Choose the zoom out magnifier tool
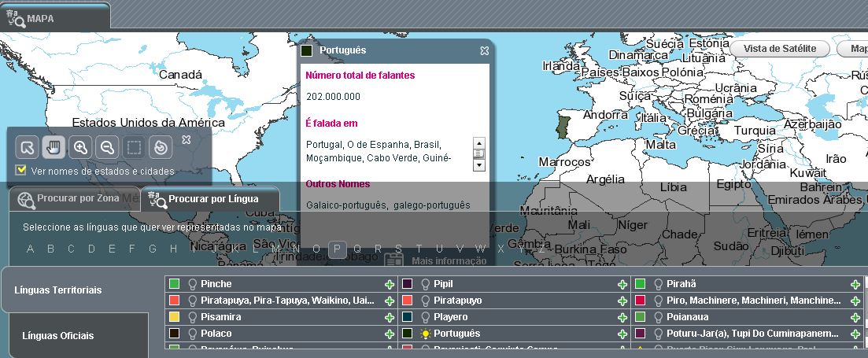This screenshot has height=358, width=868. pyautogui.click(x=107, y=147)
